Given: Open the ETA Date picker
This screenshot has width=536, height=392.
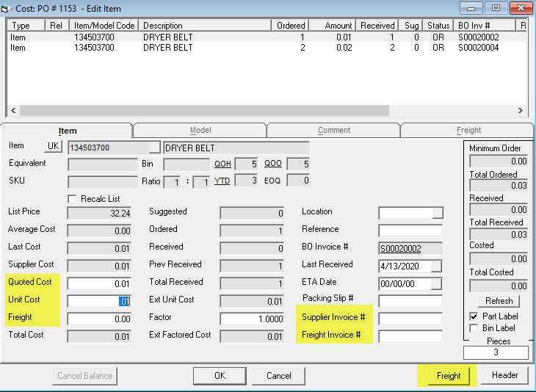Looking at the screenshot, I should pos(437,283).
